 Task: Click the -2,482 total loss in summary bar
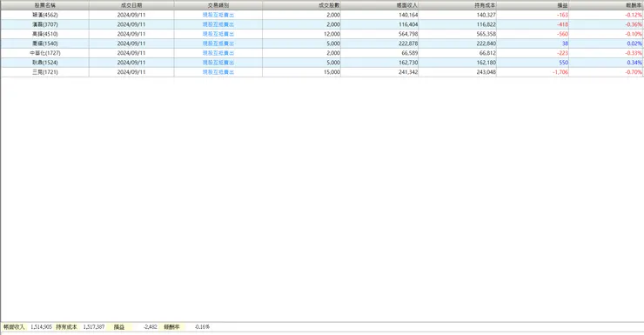[x=151, y=327]
